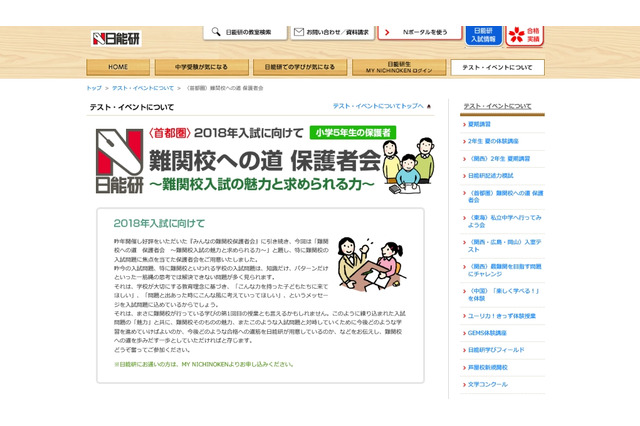
Task: Click red chevron beside 日能研記述力模試
Action: [464, 176]
